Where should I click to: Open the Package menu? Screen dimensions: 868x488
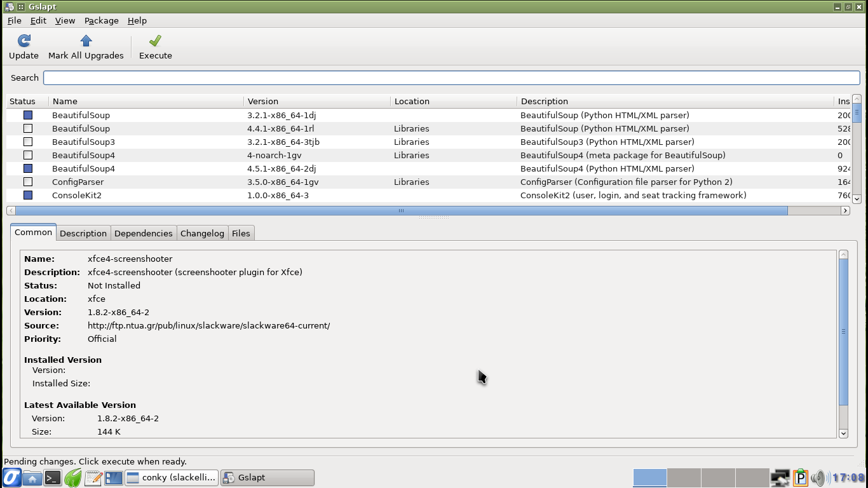point(102,20)
